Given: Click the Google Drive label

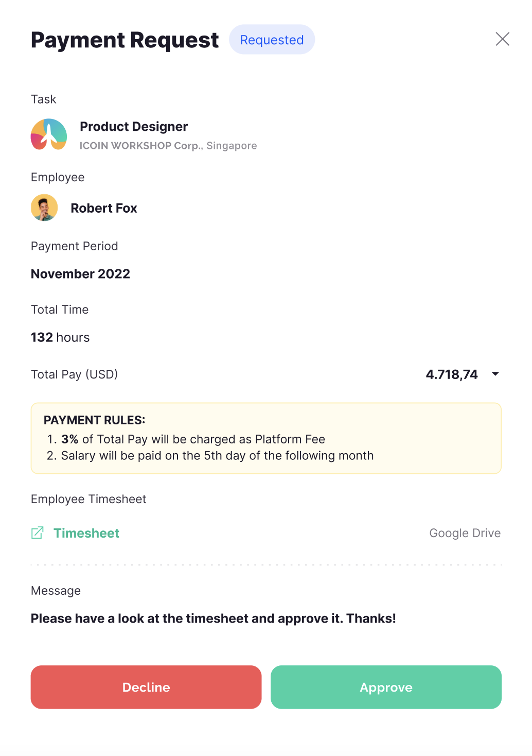Looking at the screenshot, I should pyautogui.click(x=465, y=533).
